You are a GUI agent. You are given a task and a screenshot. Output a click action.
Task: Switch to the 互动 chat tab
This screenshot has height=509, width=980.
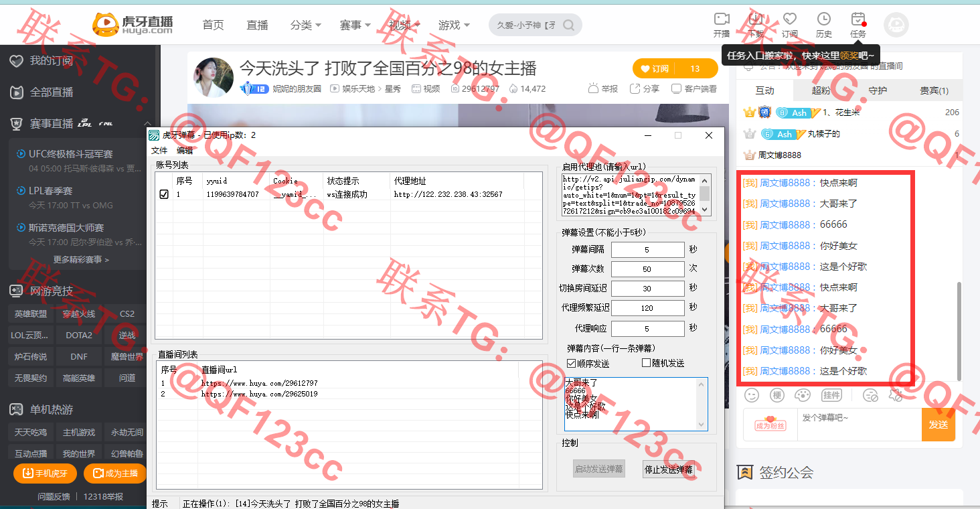[x=764, y=90]
